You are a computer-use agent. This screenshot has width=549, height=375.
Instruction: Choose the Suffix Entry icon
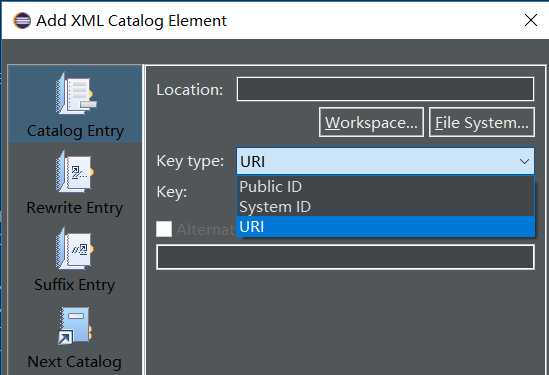point(75,248)
